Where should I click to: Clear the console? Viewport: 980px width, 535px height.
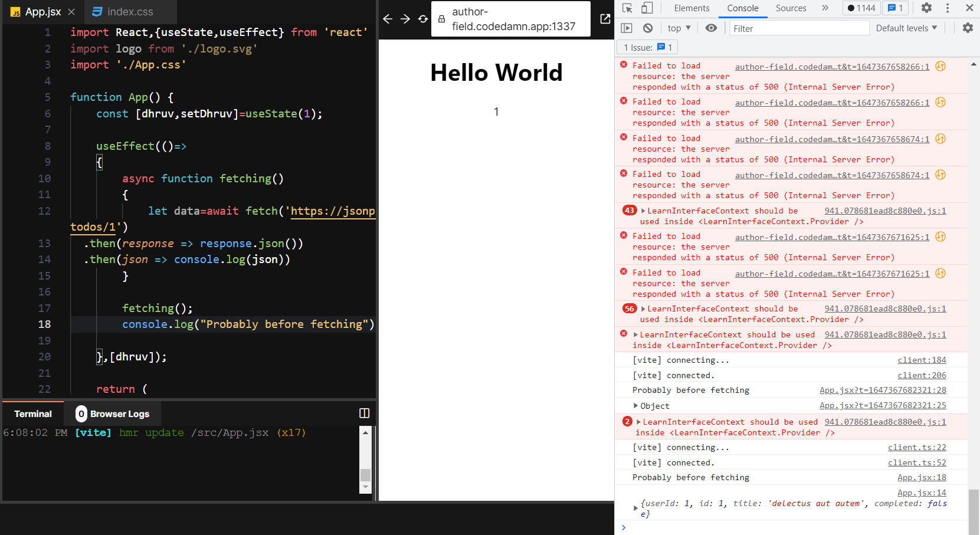pyautogui.click(x=648, y=28)
